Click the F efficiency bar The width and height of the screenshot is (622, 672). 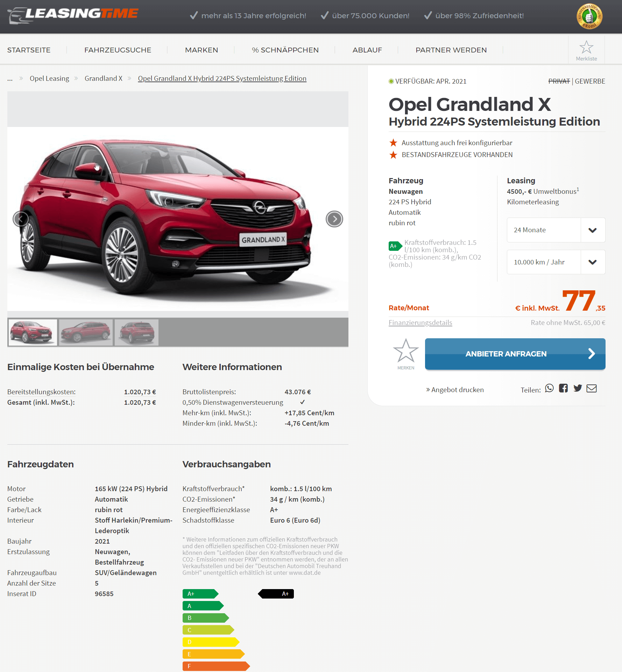(x=216, y=666)
